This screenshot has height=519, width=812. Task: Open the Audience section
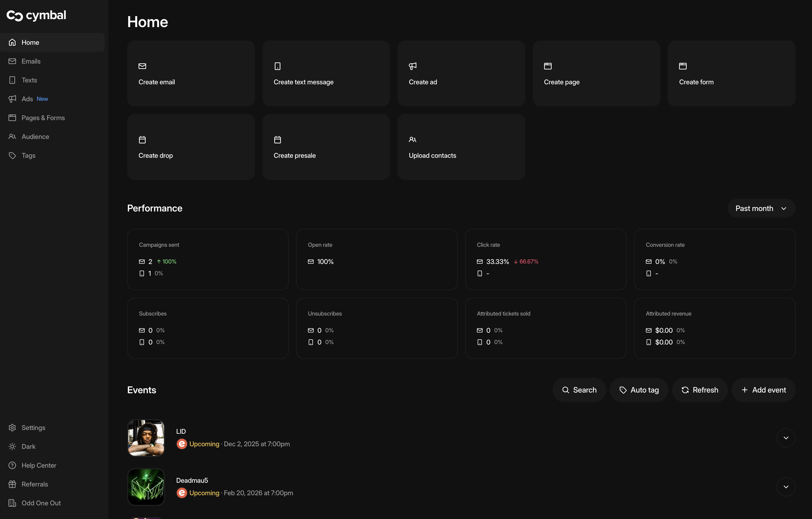[x=35, y=137]
